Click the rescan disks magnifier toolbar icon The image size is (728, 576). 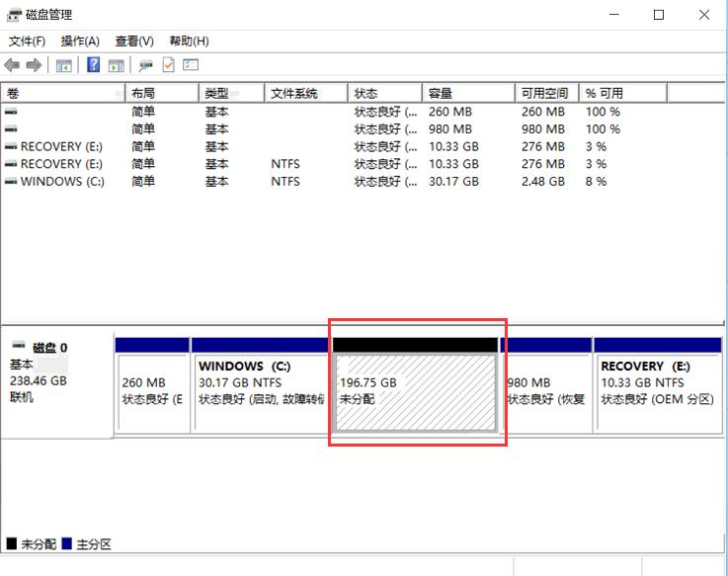click(x=146, y=65)
